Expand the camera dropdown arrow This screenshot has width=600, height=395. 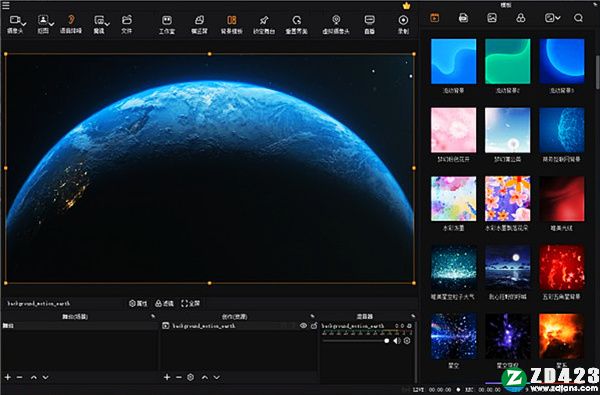coord(23,23)
